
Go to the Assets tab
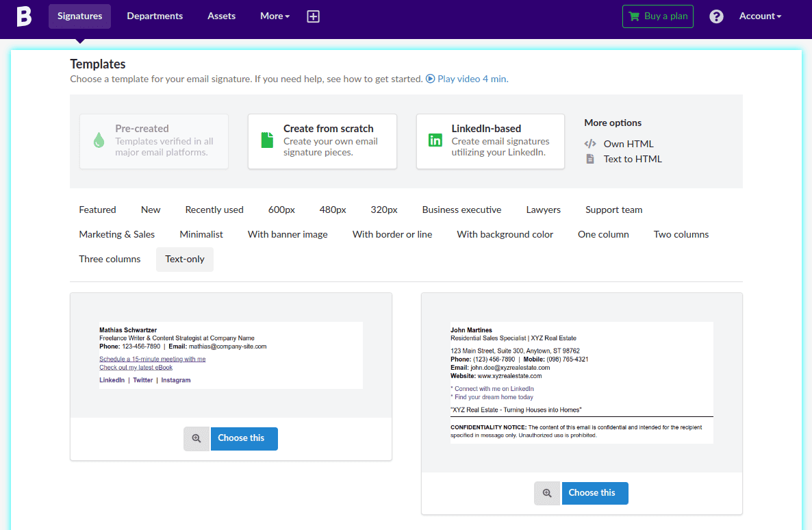click(x=221, y=16)
